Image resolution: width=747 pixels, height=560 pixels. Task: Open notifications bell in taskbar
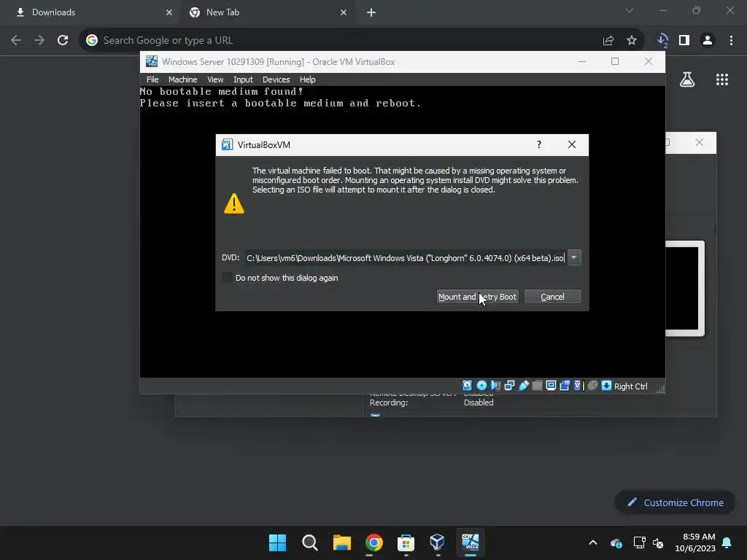727,542
